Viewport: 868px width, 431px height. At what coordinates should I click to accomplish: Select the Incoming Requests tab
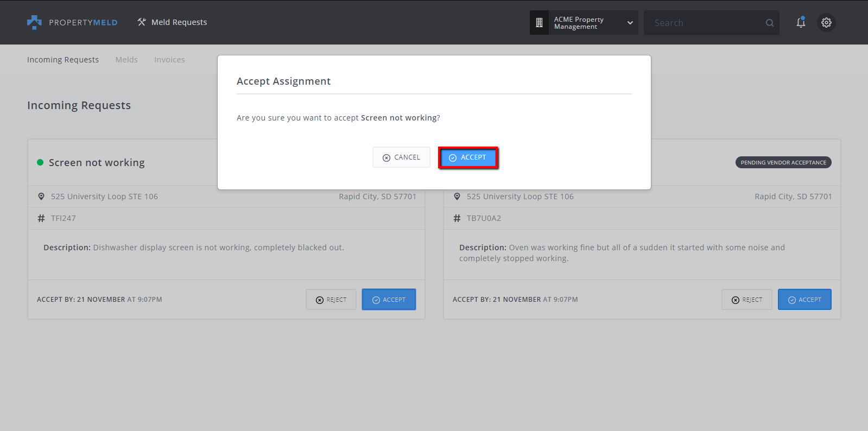tap(63, 60)
